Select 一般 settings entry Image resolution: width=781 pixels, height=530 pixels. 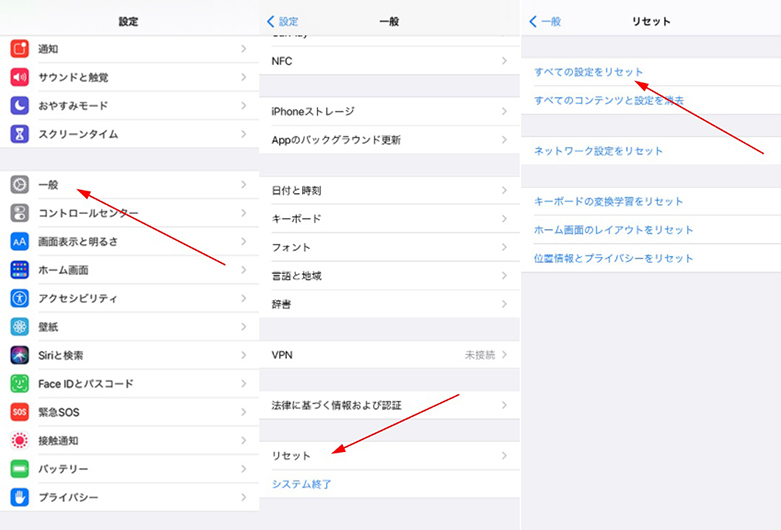tap(130, 185)
